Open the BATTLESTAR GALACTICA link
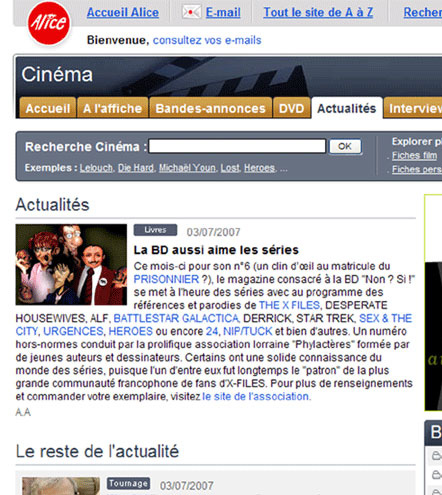The width and height of the screenshot is (442, 495). [x=176, y=318]
